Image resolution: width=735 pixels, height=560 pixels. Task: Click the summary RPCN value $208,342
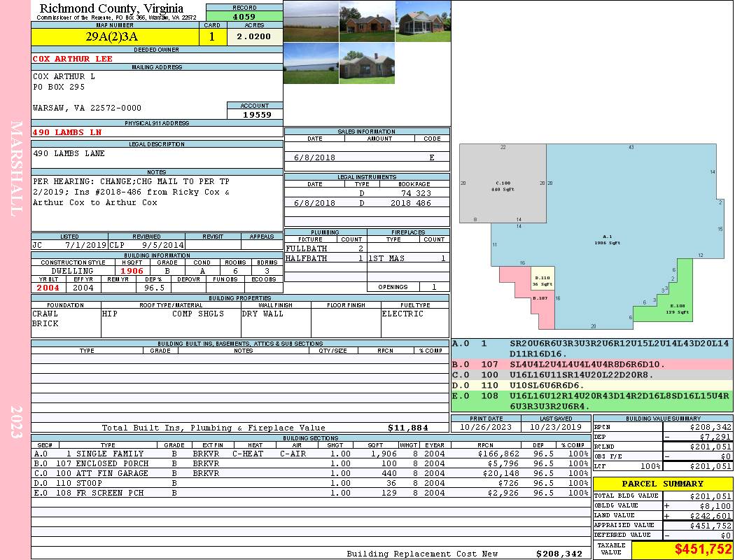click(x=710, y=428)
